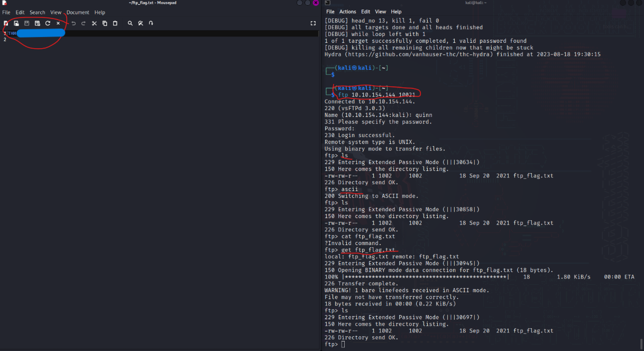644x351 pixels.
Task: Click '331 Please specify the password.' line
Action: 378,122
